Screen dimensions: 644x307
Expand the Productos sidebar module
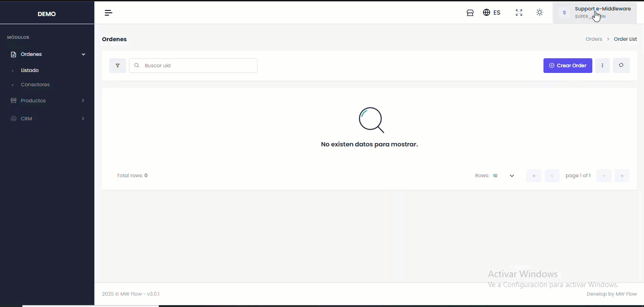[47, 101]
